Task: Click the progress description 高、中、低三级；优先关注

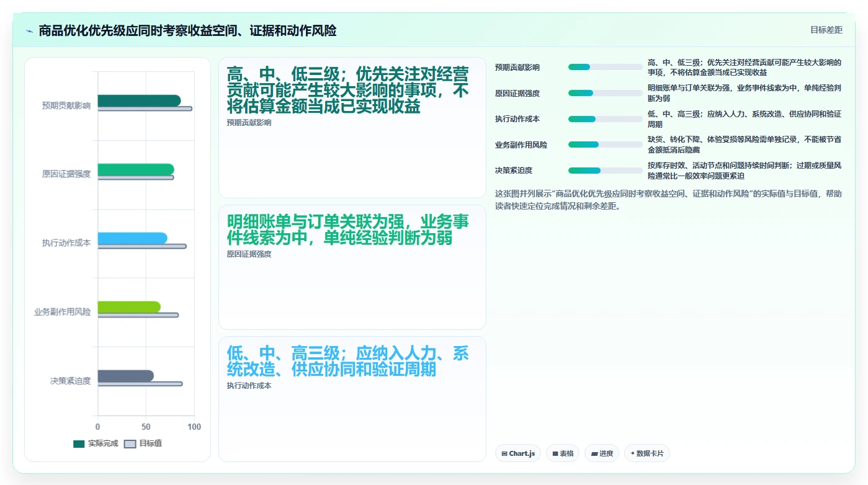Action: point(745,67)
